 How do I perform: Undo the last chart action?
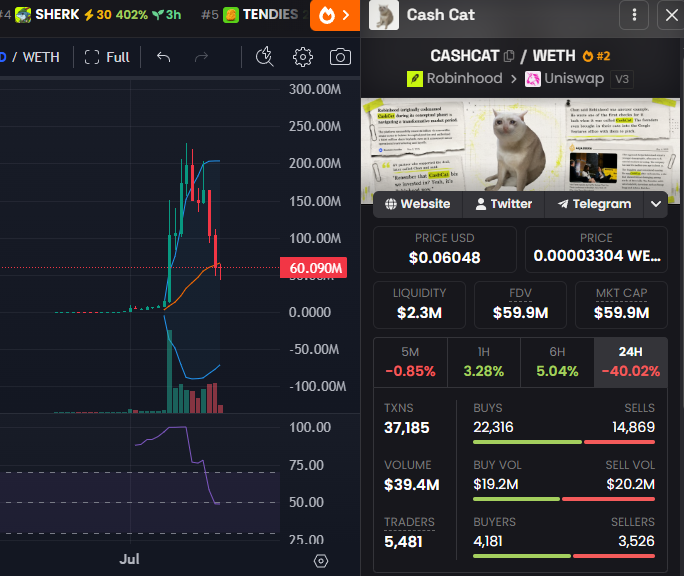coord(164,57)
